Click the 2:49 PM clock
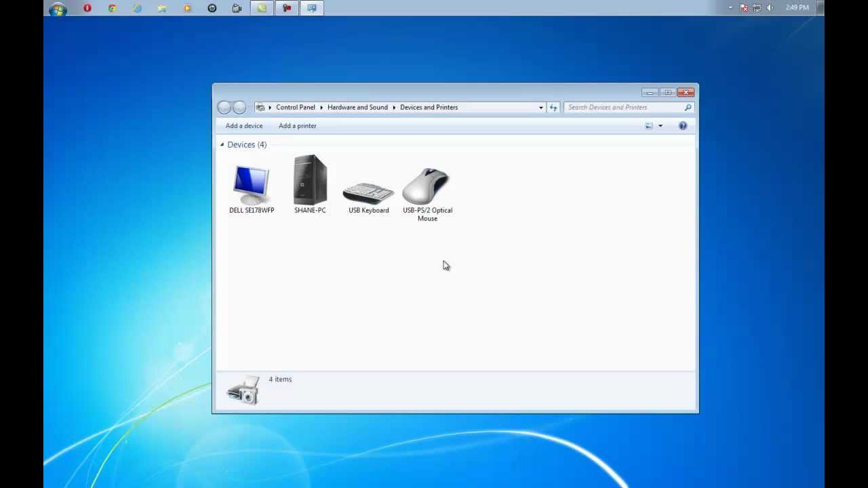Image resolution: width=868 pixels, height=488 pixels. click(x=797, y=8)
